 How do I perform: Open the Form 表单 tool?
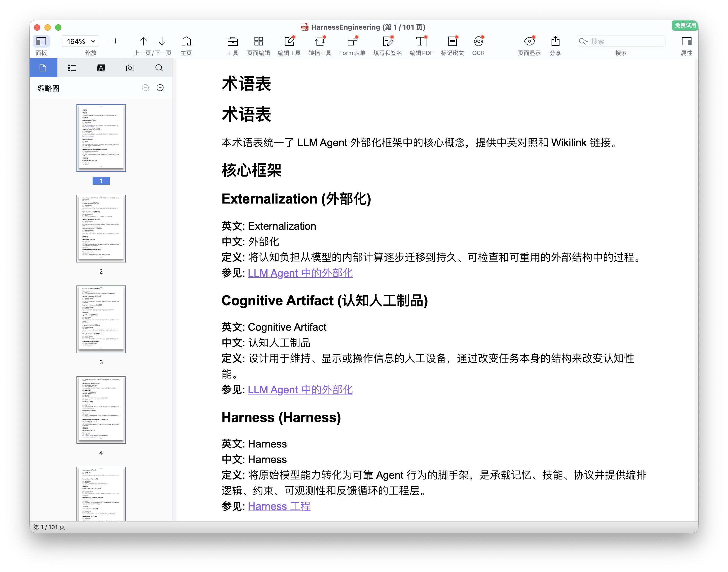tap(352, 41)
